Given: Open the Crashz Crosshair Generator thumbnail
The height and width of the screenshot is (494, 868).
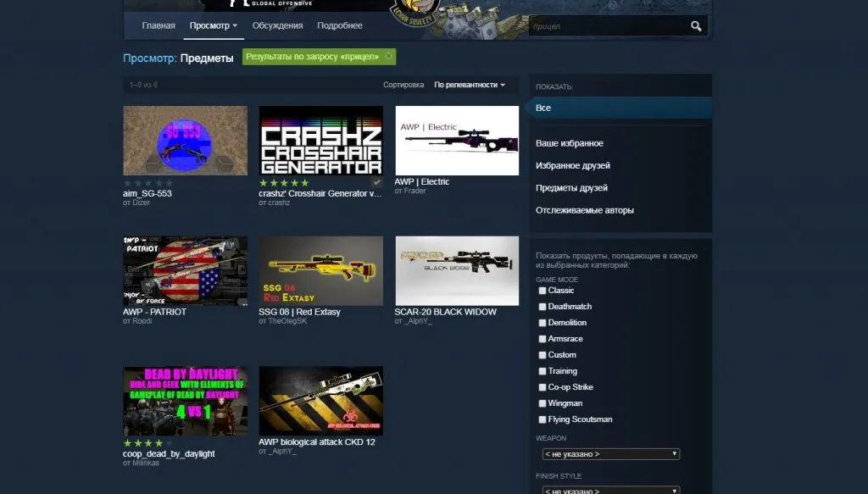Looking at the screenshot, I should (x=320, y=141).
